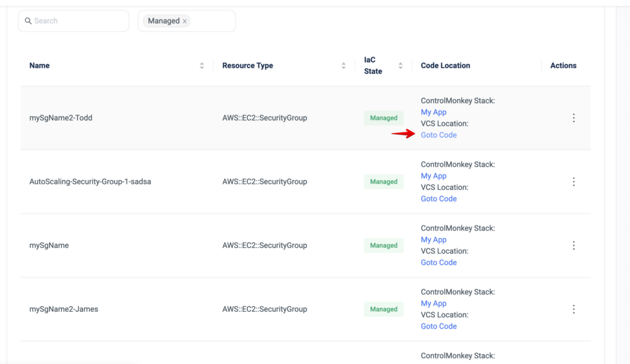Click Managed badge in mySgName row
The height and width of the screenshot is (364, 630).
(x=384, y=245)
